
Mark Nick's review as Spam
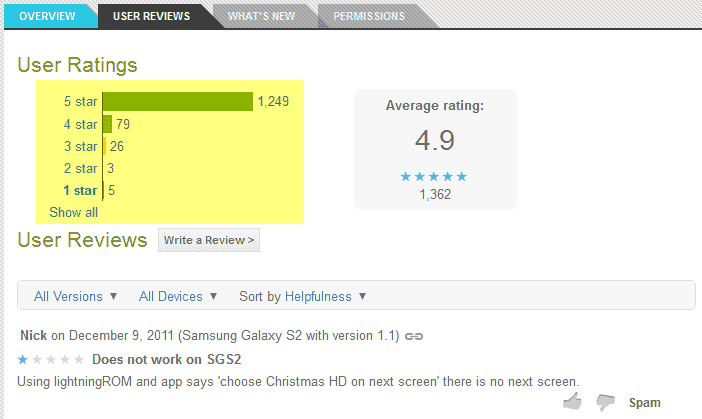[x=644, y=402]
